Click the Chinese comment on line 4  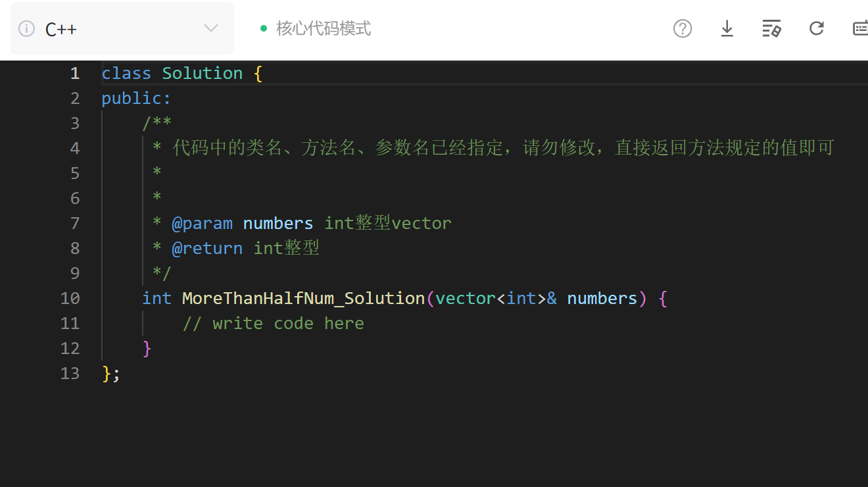pos(493,148)
